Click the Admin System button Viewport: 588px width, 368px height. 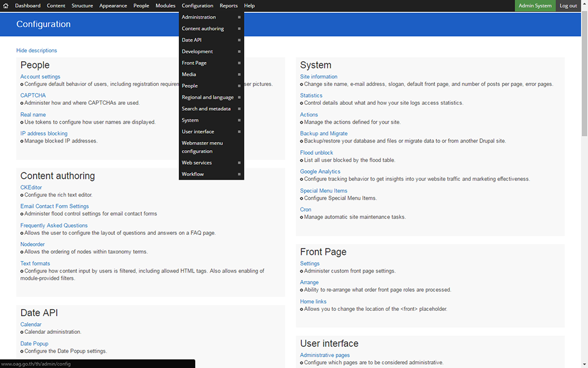click(535, 5)
